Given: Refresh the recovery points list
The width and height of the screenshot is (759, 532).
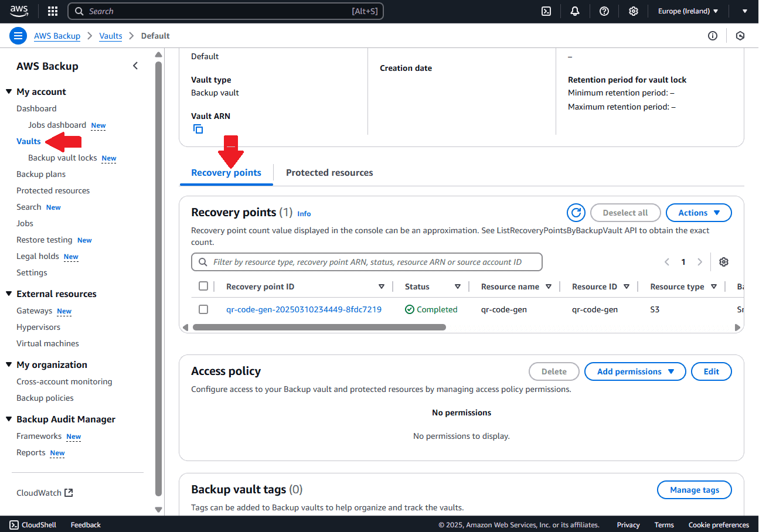Looking at the screenshot, I should coord(576,213).
